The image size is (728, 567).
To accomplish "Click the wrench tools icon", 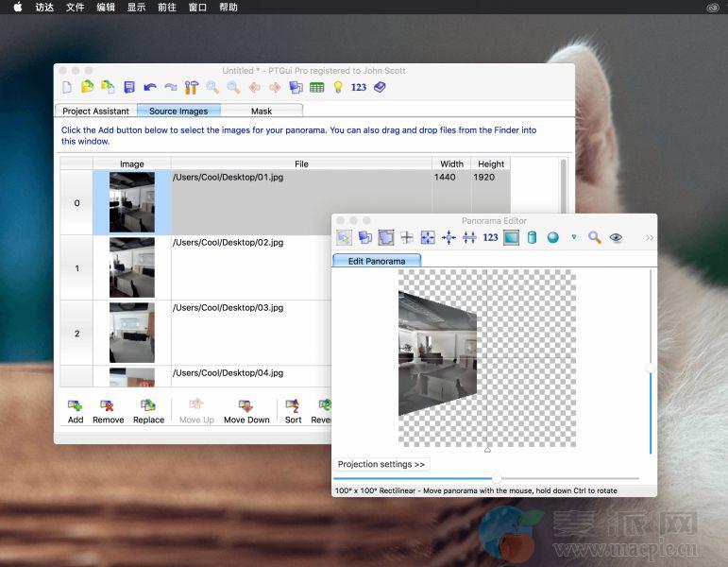I will pos(191,87).
